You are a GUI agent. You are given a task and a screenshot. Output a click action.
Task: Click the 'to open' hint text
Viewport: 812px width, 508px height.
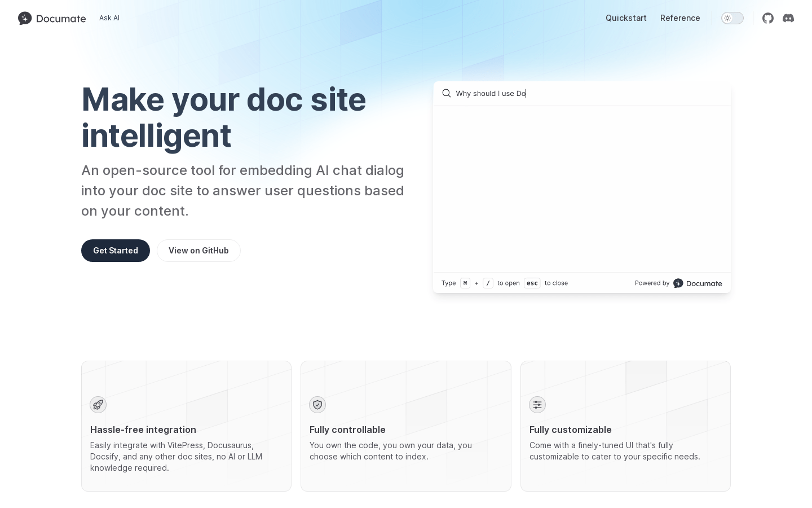pos(509,283)
